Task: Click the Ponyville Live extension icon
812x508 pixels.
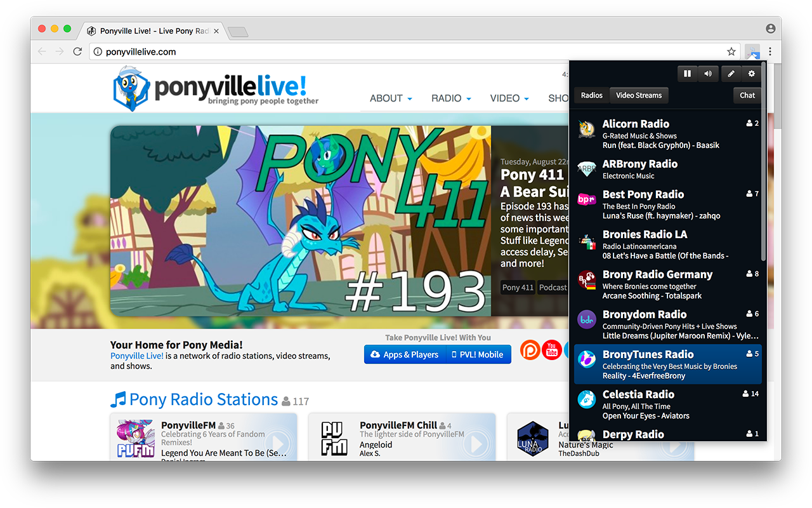Action: tap(752, 51)
